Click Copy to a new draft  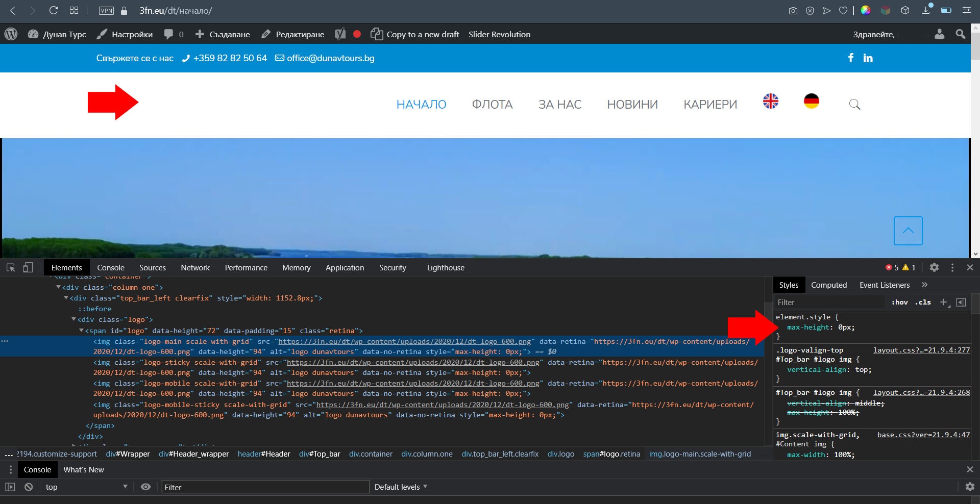coord(415,34)
